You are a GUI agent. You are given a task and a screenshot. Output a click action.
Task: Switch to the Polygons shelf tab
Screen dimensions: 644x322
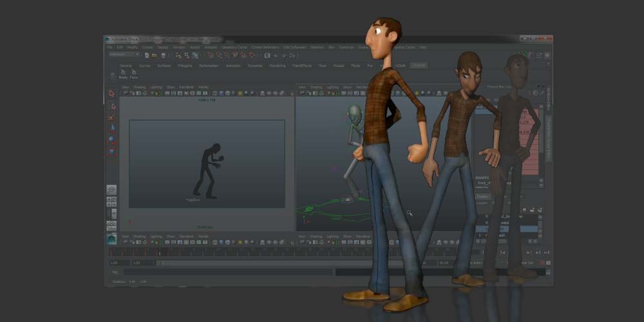pos(185,66)
